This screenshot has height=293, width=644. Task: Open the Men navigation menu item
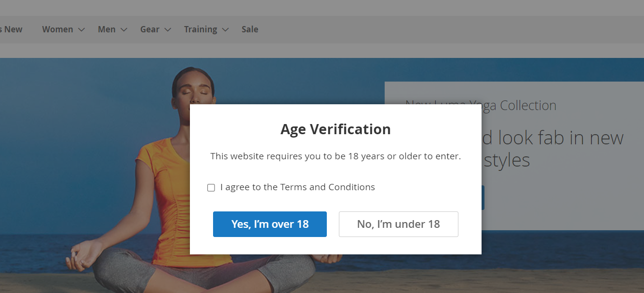tap(107, 29)
